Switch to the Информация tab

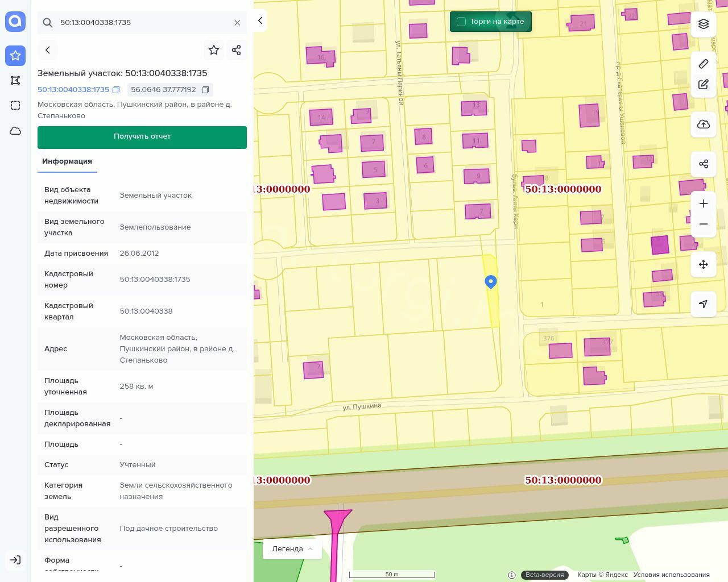pyautogui.click(x=67, y=161)
